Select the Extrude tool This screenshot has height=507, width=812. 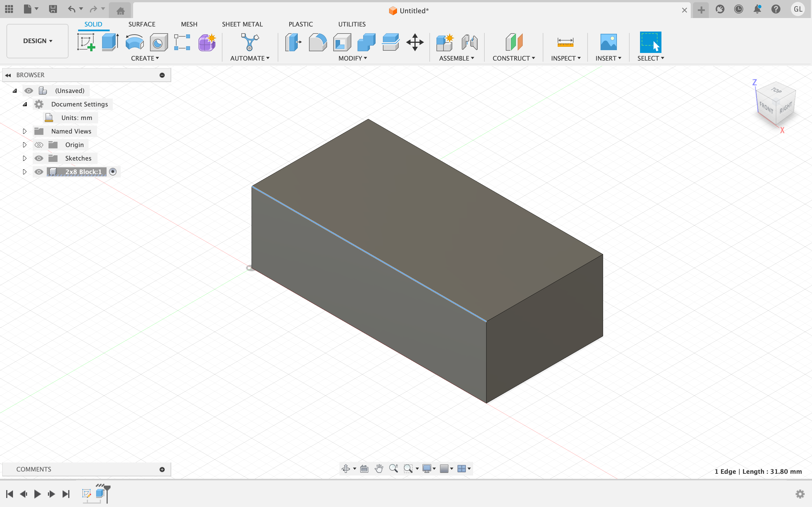pyautogui.click(x=110, y=42)
